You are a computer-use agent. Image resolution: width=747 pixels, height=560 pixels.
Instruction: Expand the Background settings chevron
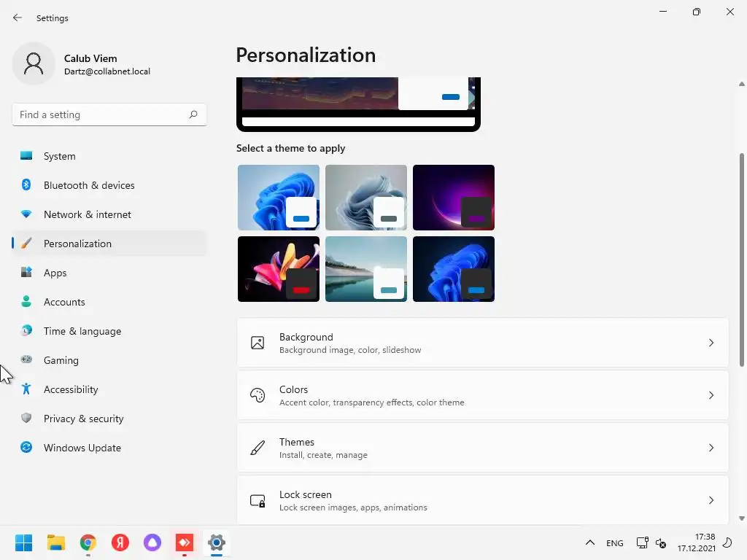tap(711, 343)
